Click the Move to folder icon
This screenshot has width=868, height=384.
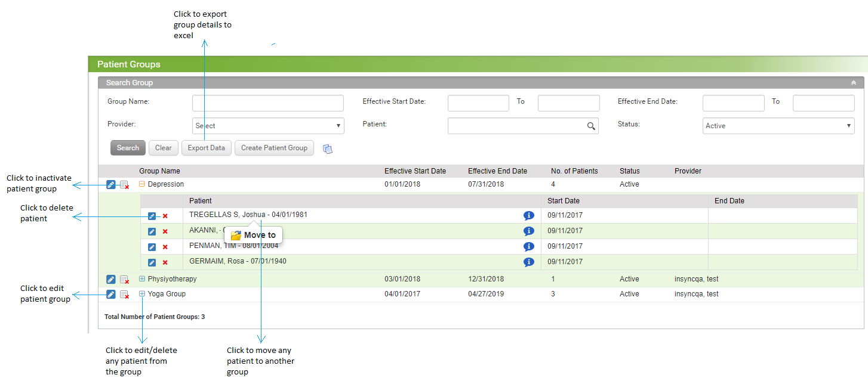tap(237, 235)
